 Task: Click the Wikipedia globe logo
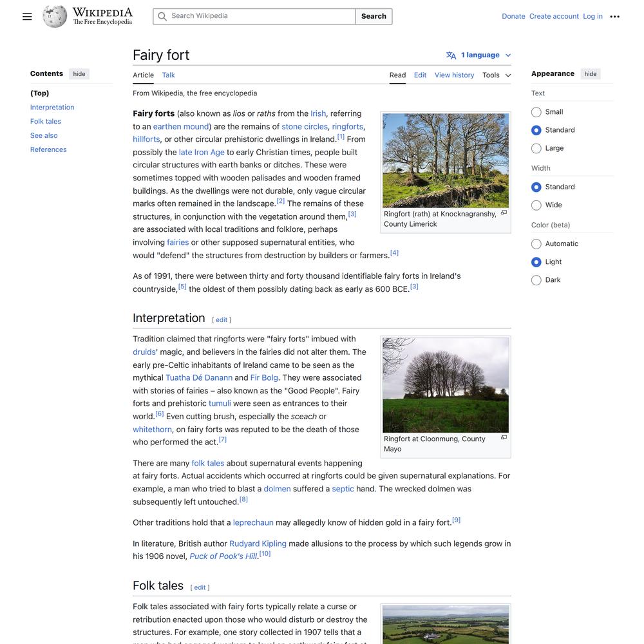pyautogui.click(x=55, y=17)
